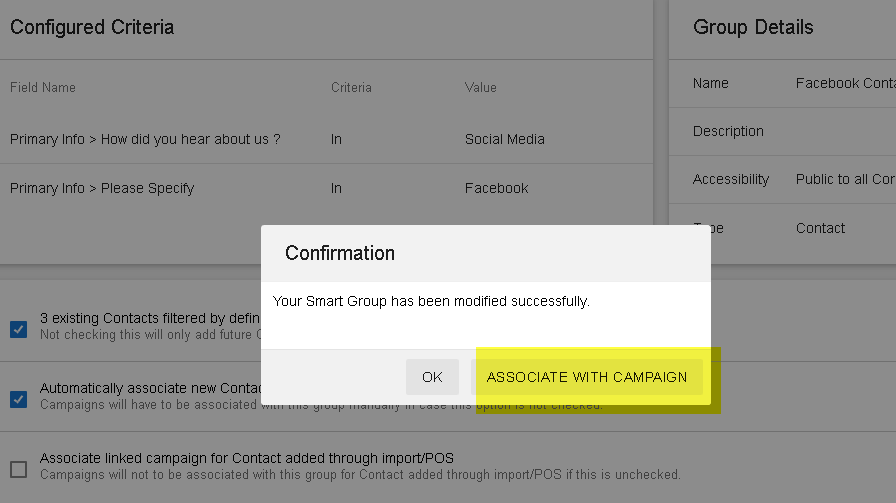The height and width of the screenshot is (503, 896).
Task: Click the Accessibility 'Public to all' value
Action: coord(846,179)
